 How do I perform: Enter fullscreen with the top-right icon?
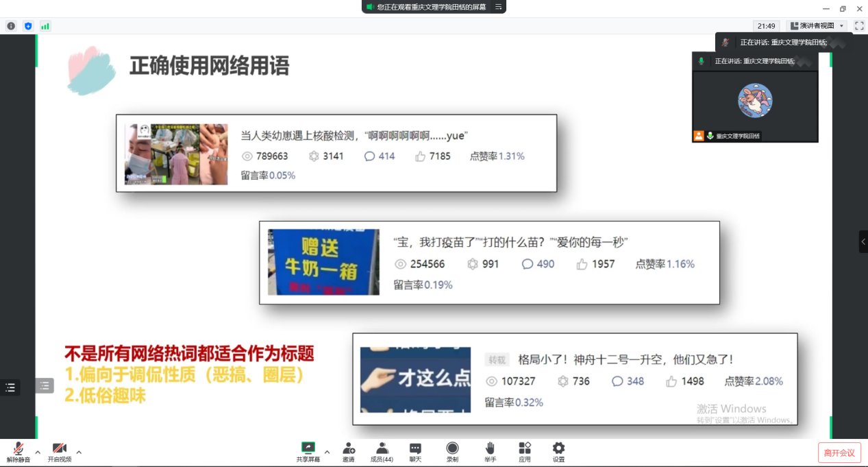click(859, 26)
